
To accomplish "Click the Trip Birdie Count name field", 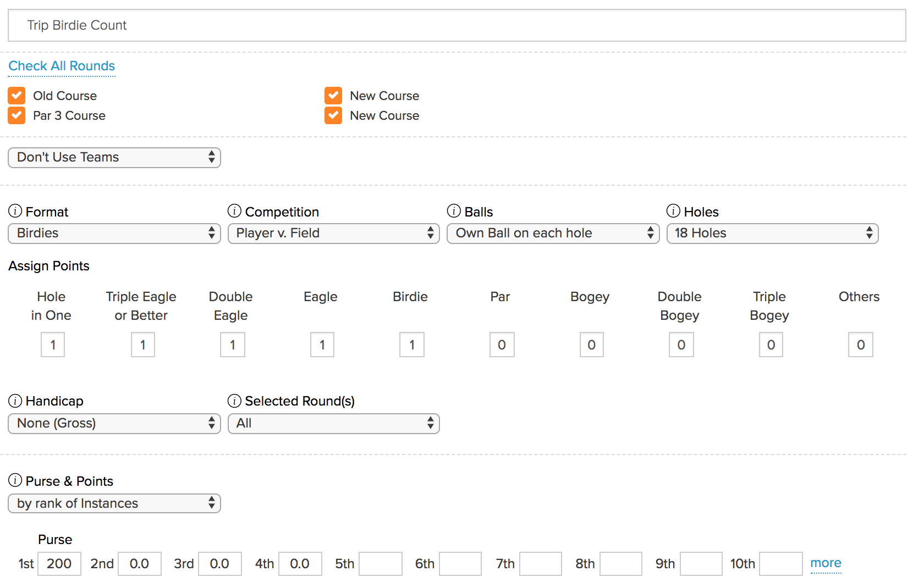I will (457, 25).
